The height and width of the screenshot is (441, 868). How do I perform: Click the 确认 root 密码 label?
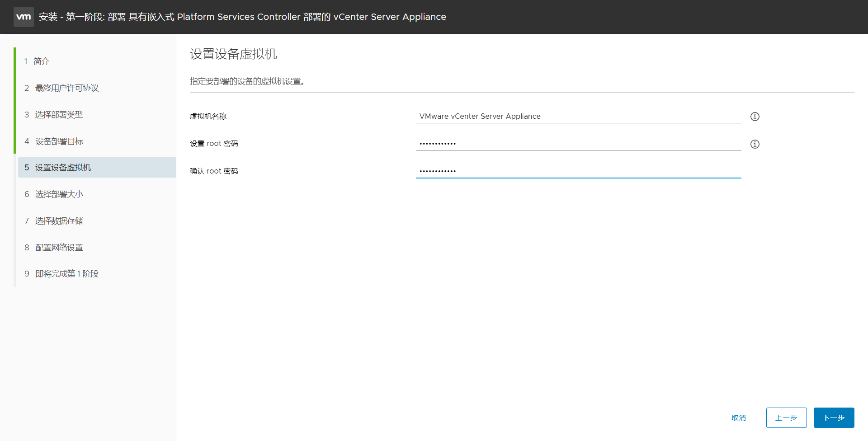click(214, 171)
